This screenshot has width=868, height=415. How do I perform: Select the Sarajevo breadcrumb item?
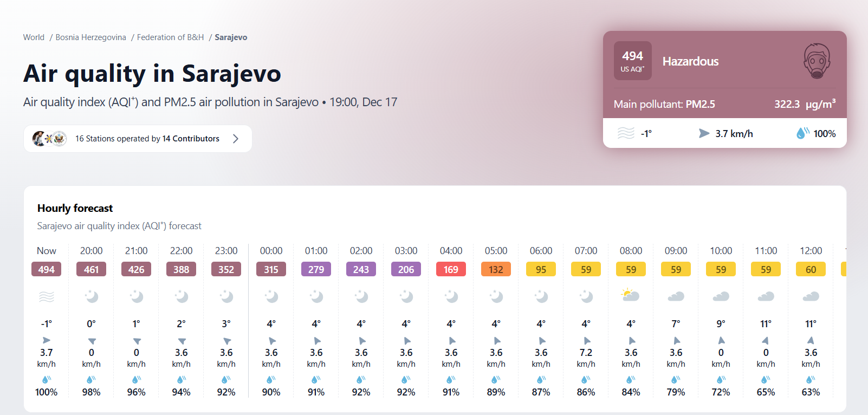pyautogui.click(x=231, y=37)
